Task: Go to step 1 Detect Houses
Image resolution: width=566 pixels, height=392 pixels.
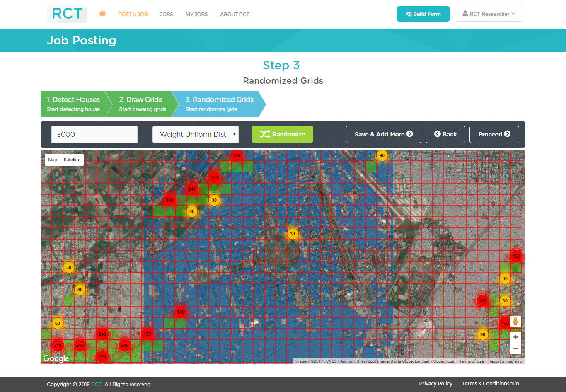Action: coord(73,104)
